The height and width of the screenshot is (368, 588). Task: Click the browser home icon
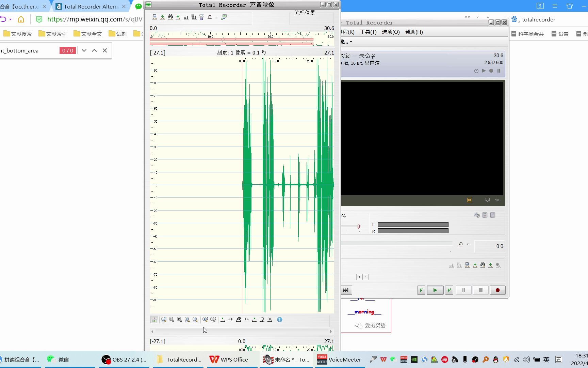click(21, 19)
